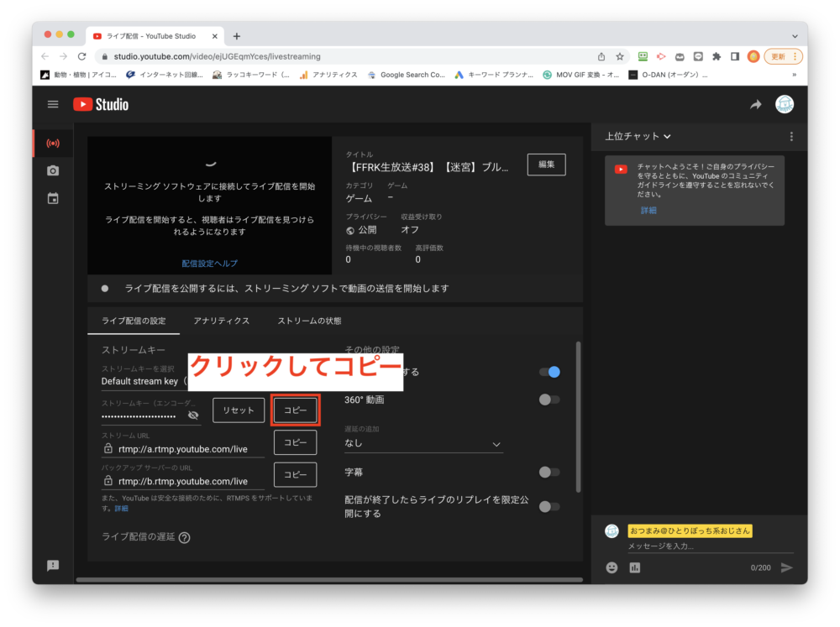840x627 pixels.
Task: Click the stream URL rtmp://a.rtmp.youtube.com/live text
Action: click(183, 449)
